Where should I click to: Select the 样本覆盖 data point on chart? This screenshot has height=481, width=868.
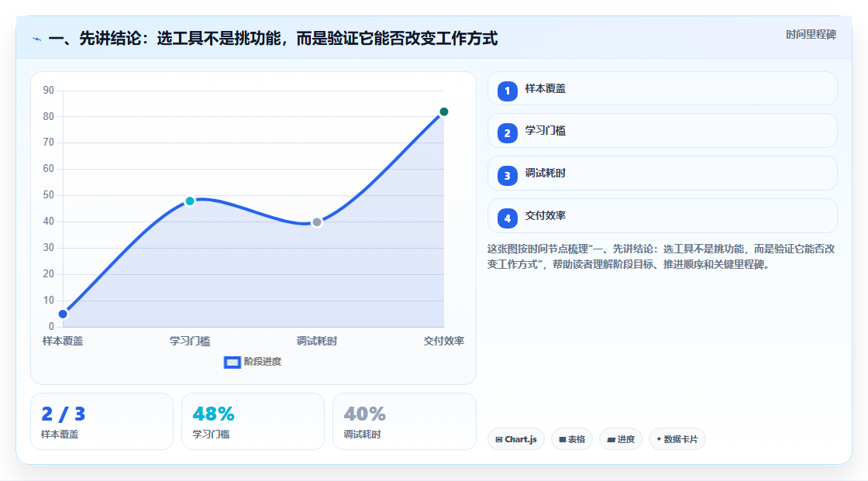(63, 314)
